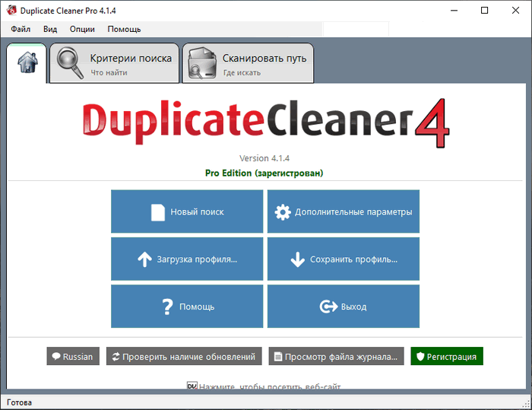
Task: Click the Version 4.1.4 text
Action: 264,158
